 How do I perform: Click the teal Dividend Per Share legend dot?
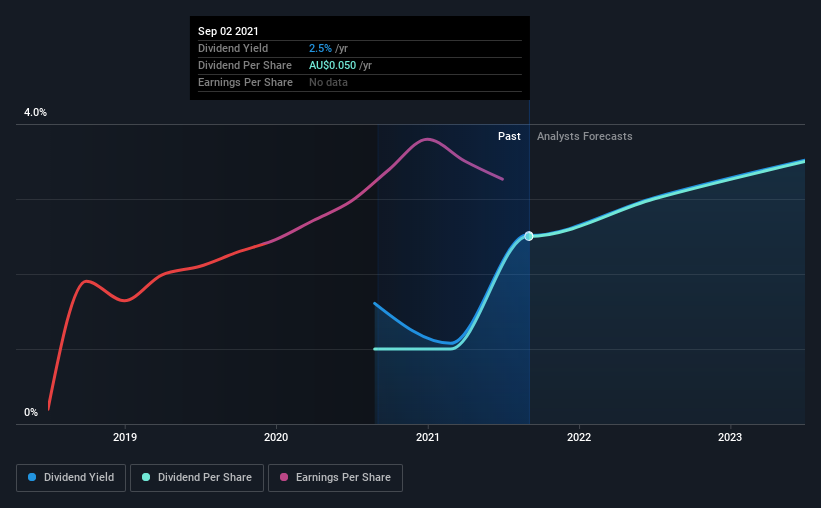[146, 477]
